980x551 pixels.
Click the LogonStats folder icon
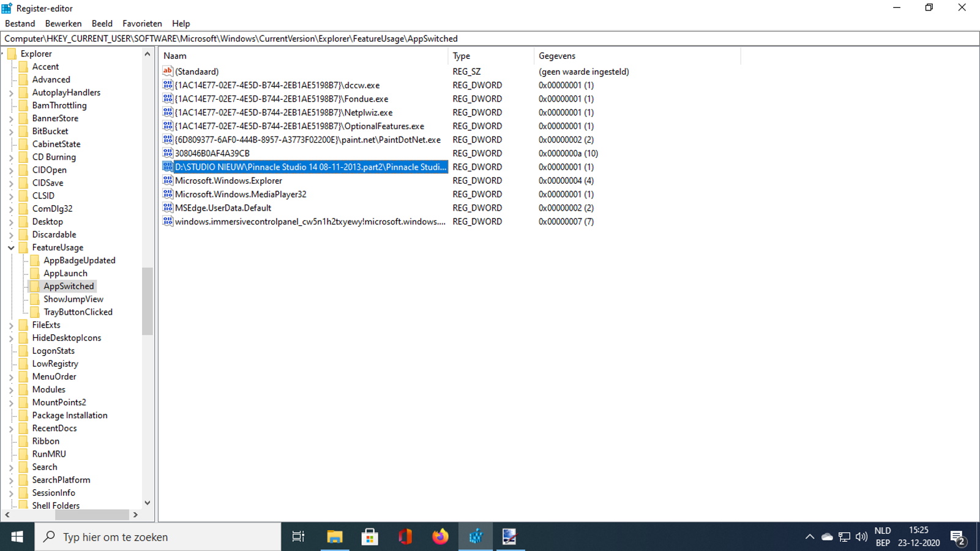(23, 351)
